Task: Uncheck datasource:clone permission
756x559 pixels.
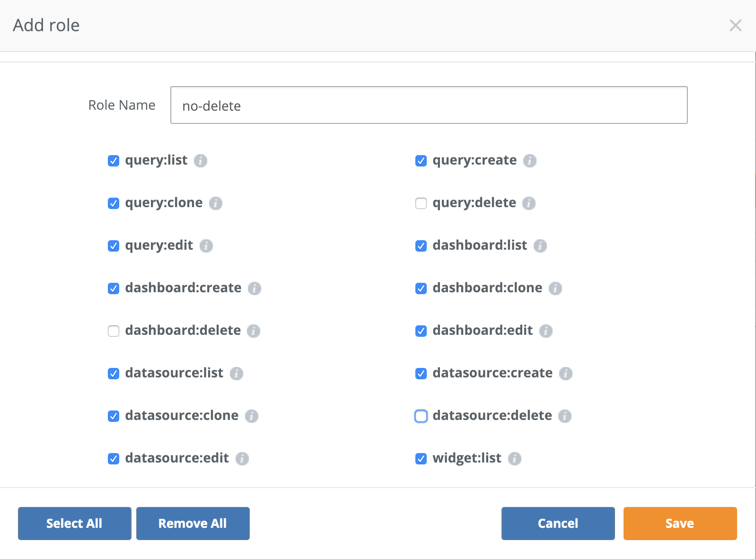Action: click(114, 416)
